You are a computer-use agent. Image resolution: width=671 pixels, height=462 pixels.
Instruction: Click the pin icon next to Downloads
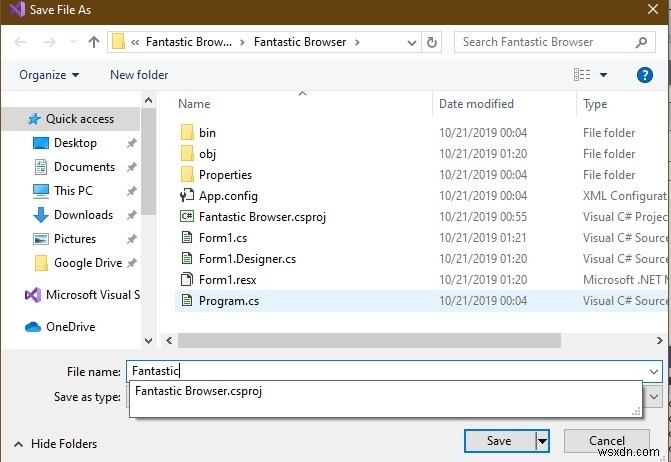pos(132,215)
